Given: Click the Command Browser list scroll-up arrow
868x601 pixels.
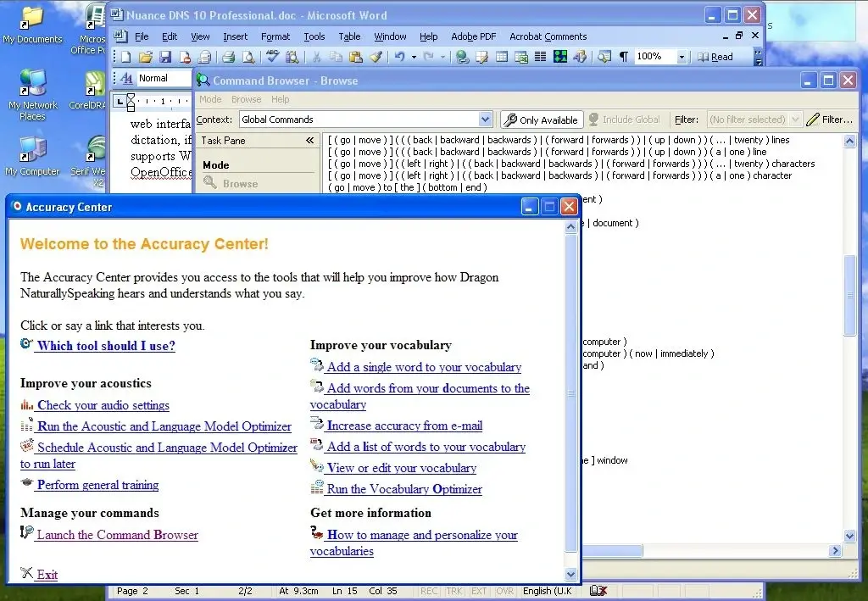Looking at the screenshot, I should coord(849,141).
